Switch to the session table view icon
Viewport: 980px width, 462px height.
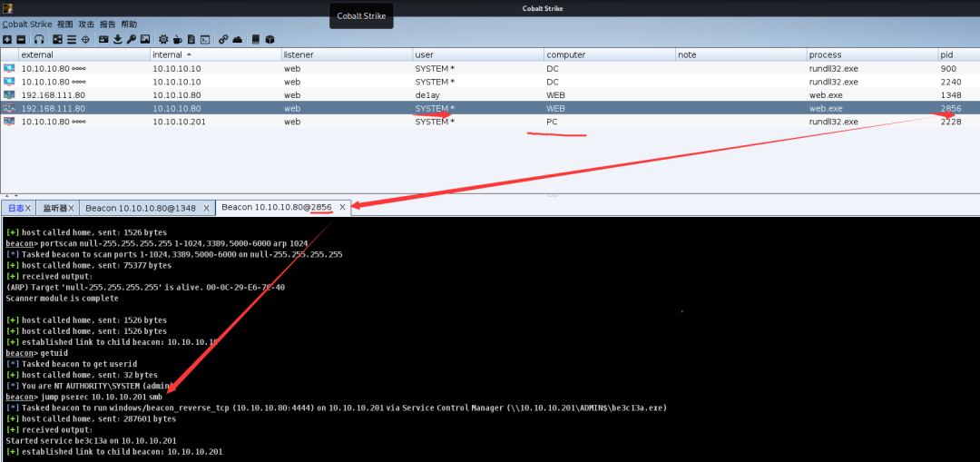coord(72,39)
